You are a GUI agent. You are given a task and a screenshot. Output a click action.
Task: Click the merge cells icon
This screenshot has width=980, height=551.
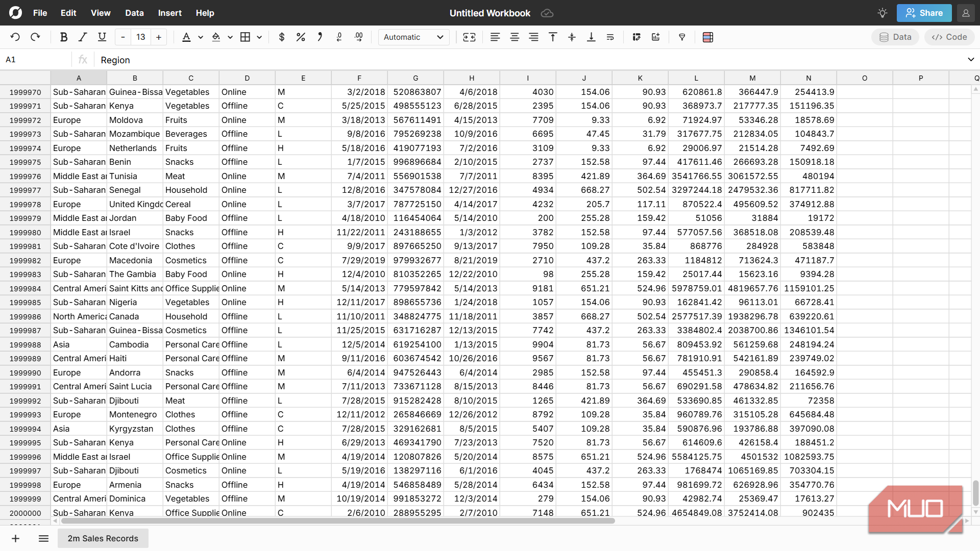click(469, 37)
